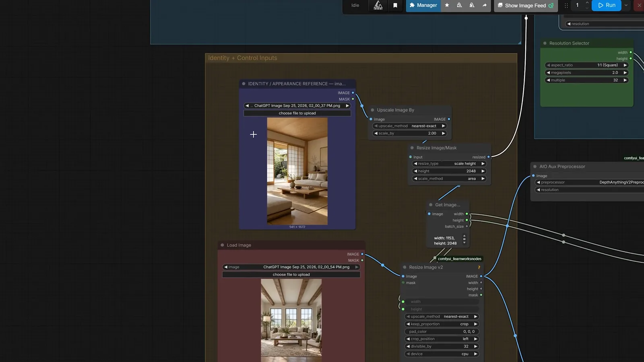Image resolution: width=644 pixels, height=362 pixels.
Task: Open the keep_proportion crop dropdown
Action: pyautogui.click(x=442, y=324)
